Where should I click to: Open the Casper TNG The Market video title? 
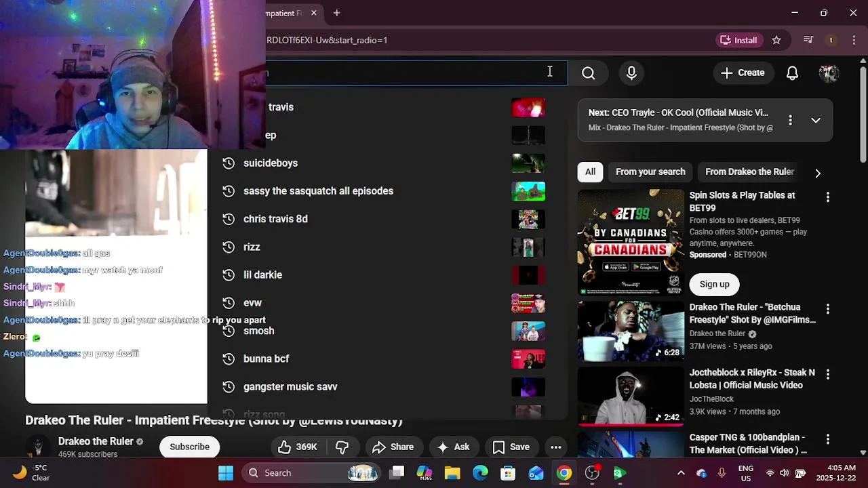(748, 444)
